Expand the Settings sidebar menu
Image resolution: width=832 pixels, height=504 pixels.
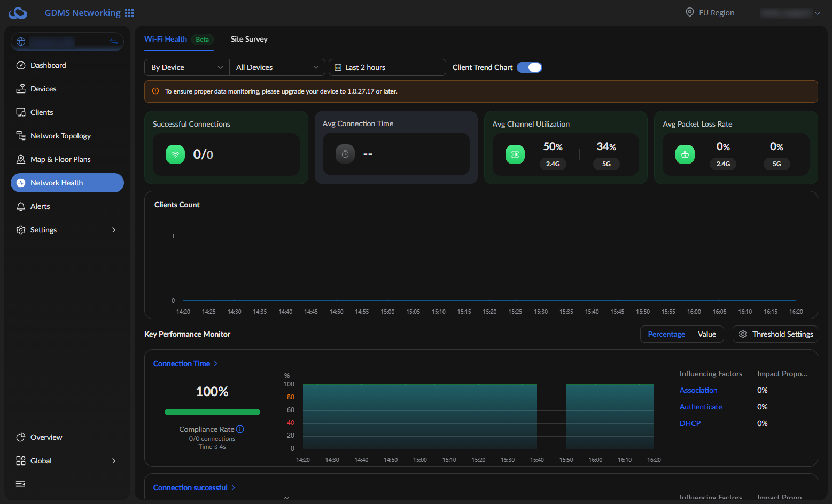(x=67, y=230)
